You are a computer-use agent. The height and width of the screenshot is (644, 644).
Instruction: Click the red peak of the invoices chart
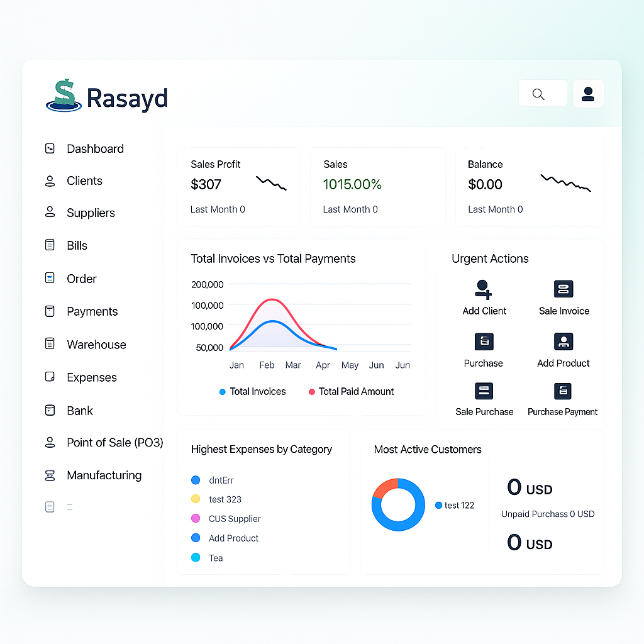tap(272, 300)
